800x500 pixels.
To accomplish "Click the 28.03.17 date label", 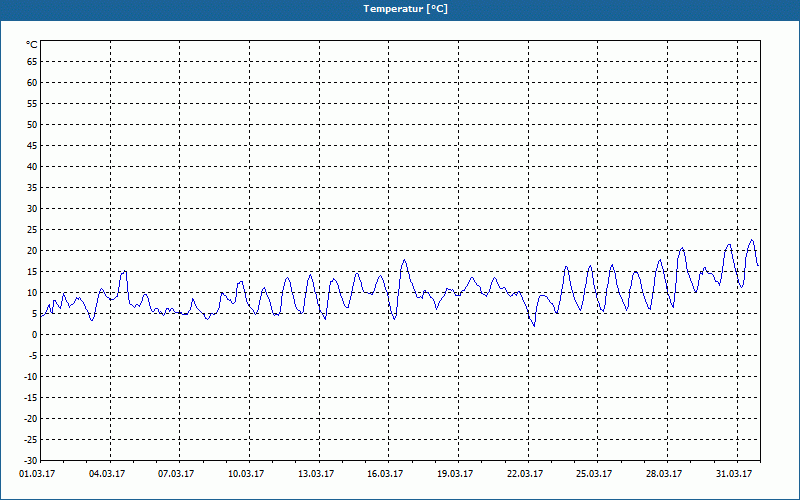I will coord(664,474).
